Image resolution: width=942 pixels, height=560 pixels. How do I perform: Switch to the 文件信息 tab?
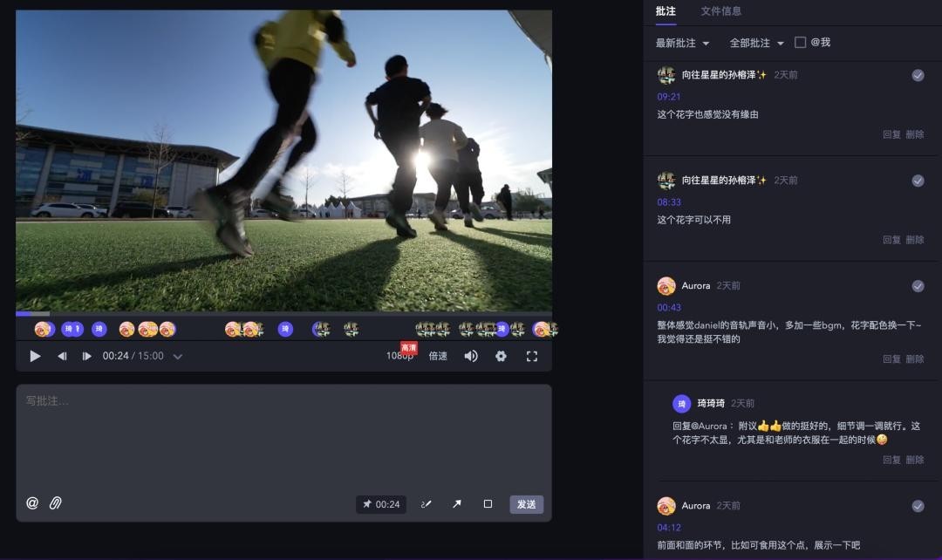pos(720,11)
